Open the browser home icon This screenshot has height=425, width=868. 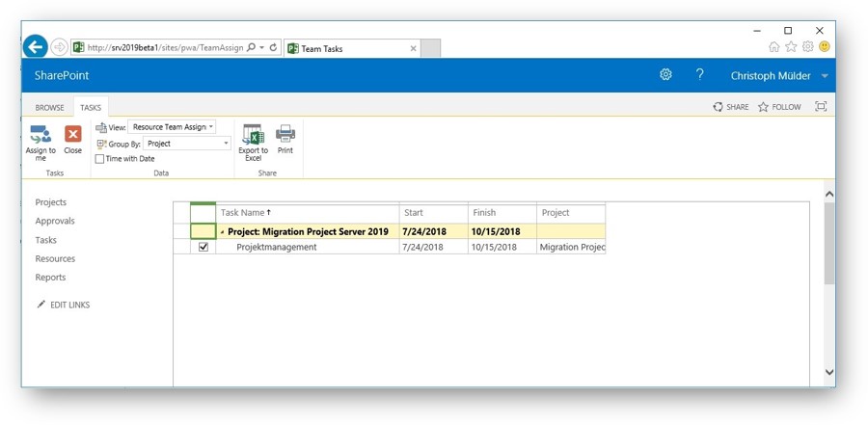774,47
